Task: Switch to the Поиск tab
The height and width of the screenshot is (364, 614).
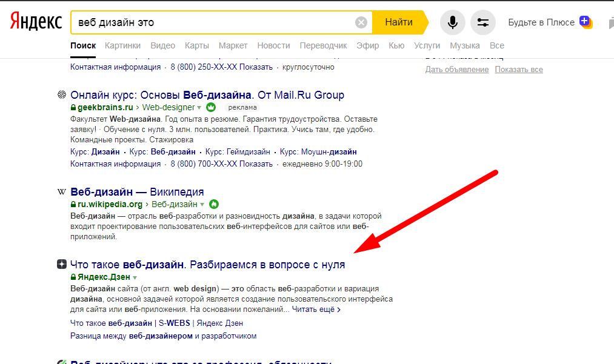Action: (83, 45)
